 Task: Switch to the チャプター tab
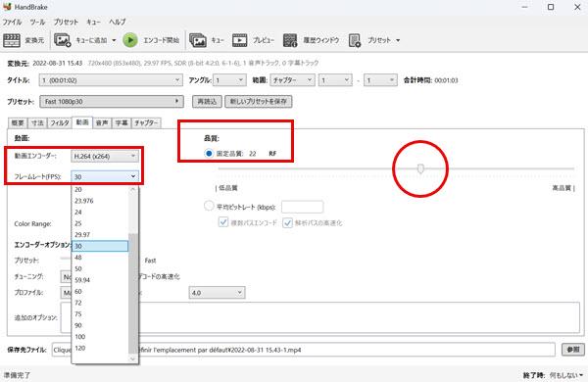click(147, 123)
